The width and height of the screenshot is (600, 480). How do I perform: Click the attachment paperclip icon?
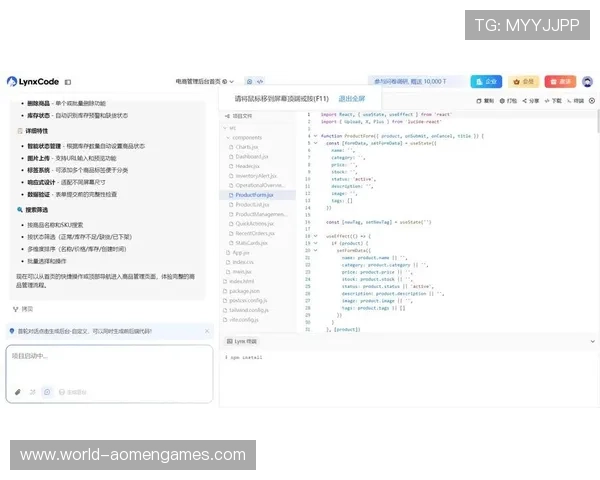pyautogui.click(x=18, y=392)
